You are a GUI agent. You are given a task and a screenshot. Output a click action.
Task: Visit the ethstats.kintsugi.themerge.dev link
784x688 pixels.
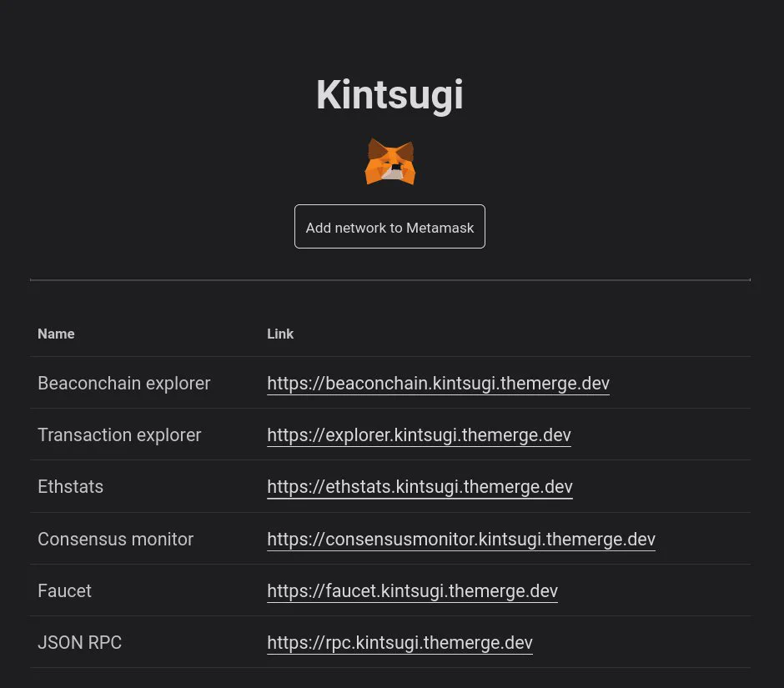pos(420,487)
